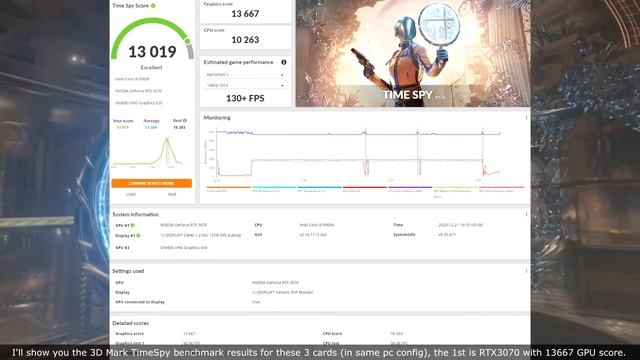The height and width of the screenshot is (360, 640).
Task: Click the green validity icon beside Time Spy Score
Action: (x=153, y=6)
